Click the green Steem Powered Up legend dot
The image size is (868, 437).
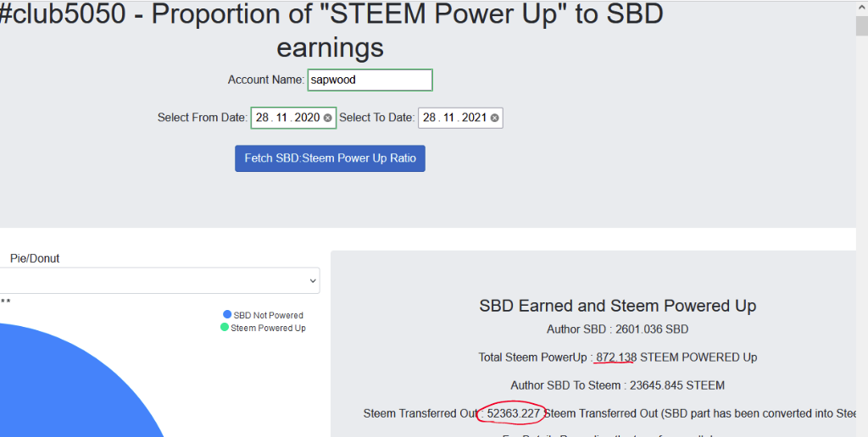[x=225, y=328]
